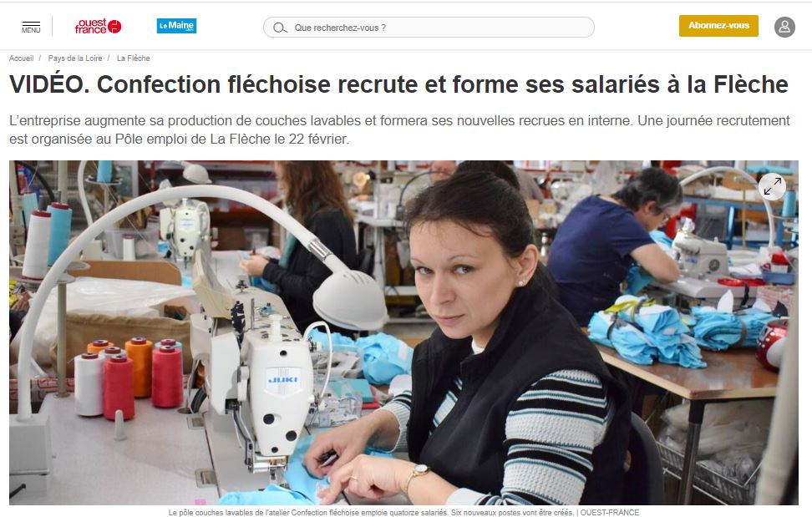
Task: Click the OUEST-FRANCE photo credit
Action: click(x=610, y=512)
